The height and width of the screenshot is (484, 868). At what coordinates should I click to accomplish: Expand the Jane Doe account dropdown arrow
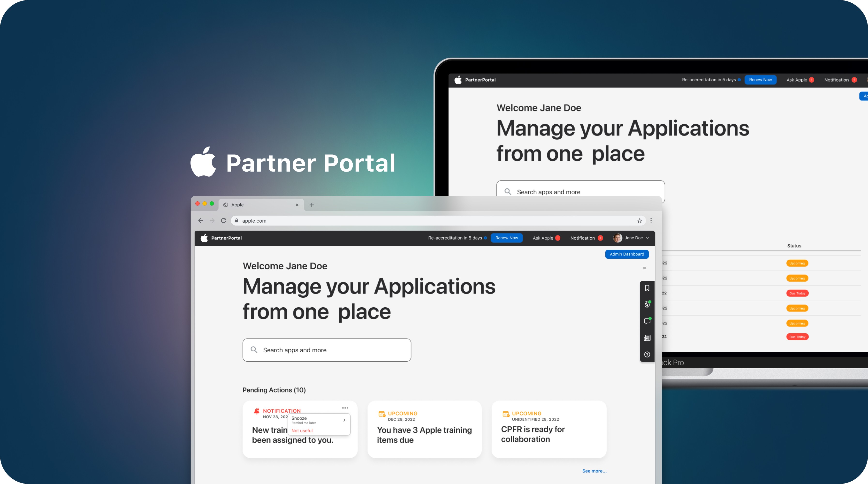647,238
